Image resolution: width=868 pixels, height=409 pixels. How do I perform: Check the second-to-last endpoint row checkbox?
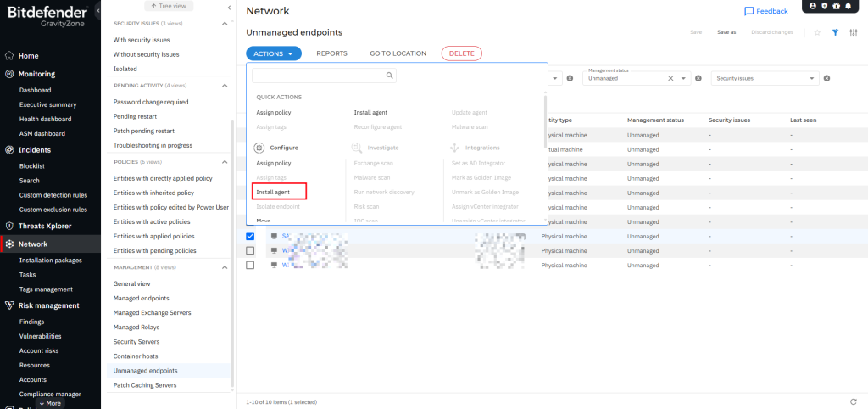(x=250, y=250)
